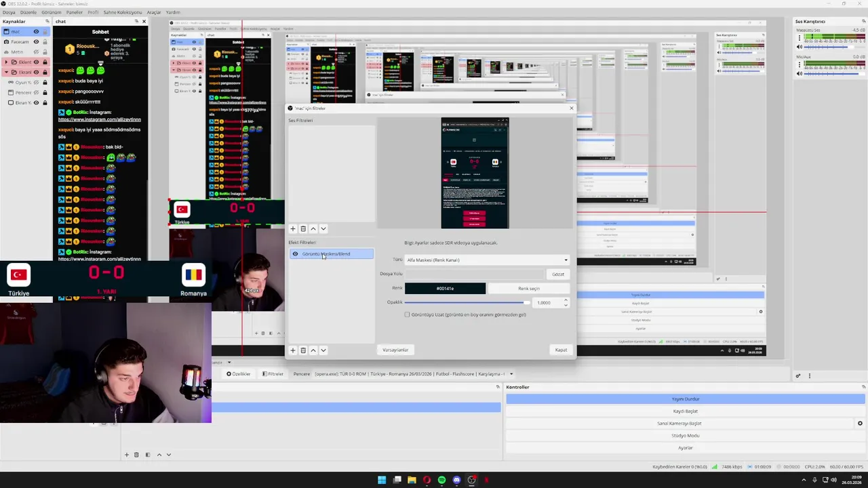Image resolution: width=868 pixels, height=488 pixels.
Task: Add a new effect filter with plus icon
Action: (293, 350)
